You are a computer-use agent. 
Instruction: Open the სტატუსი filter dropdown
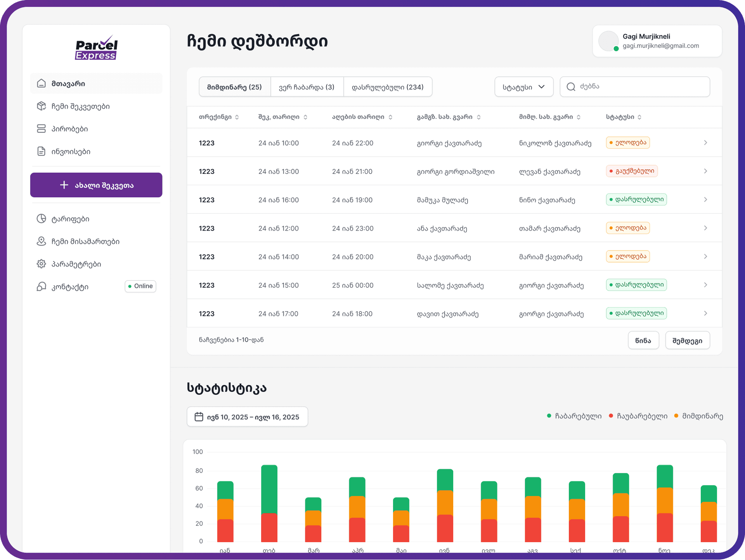coord(523,87)
